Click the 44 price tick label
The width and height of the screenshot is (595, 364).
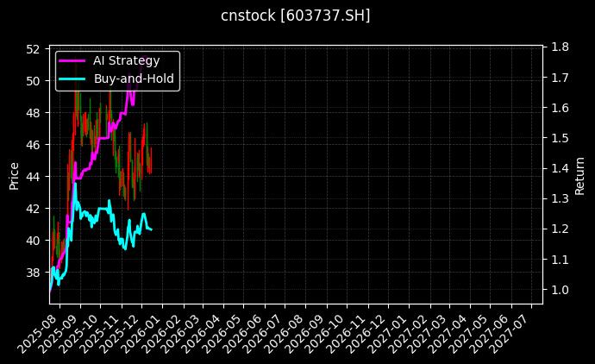34,177
